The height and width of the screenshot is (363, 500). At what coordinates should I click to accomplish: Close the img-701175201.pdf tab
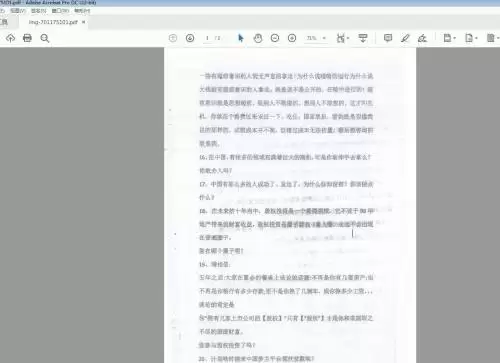click(84, 22)
